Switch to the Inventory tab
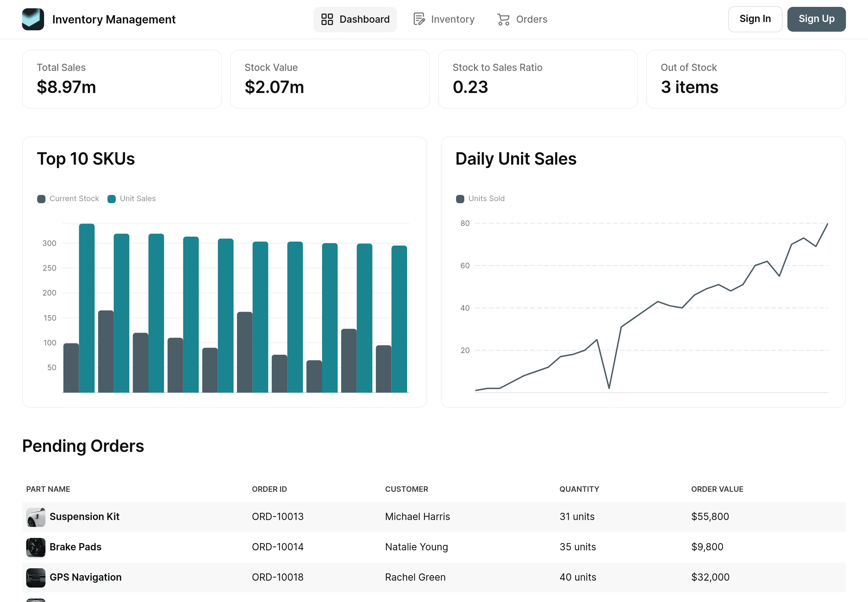This screenshot has width=868, height=602. [444, 19]
